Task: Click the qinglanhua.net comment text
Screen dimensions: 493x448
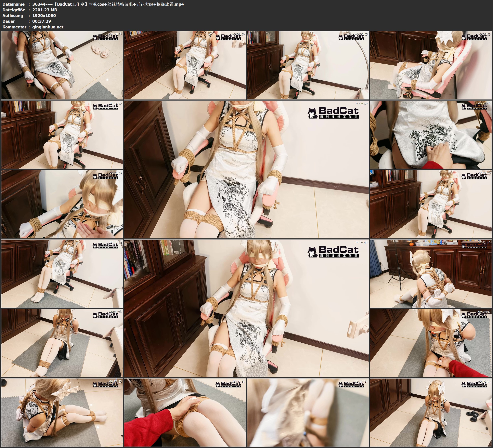Action: (48, 27)
